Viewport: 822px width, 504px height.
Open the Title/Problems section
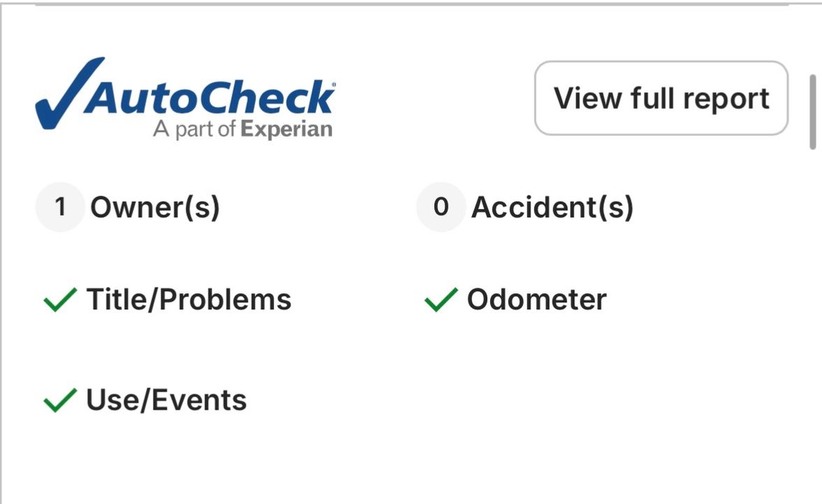[188, 300]
